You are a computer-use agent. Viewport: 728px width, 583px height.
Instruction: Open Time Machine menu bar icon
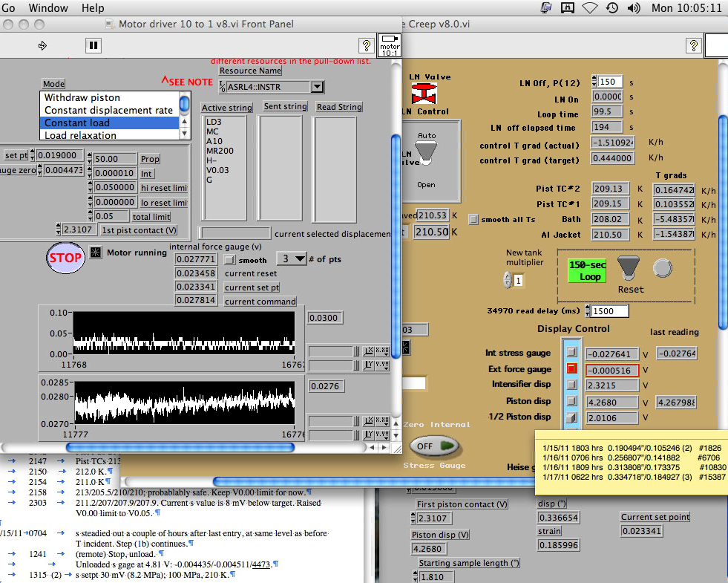tap(611, 8)
